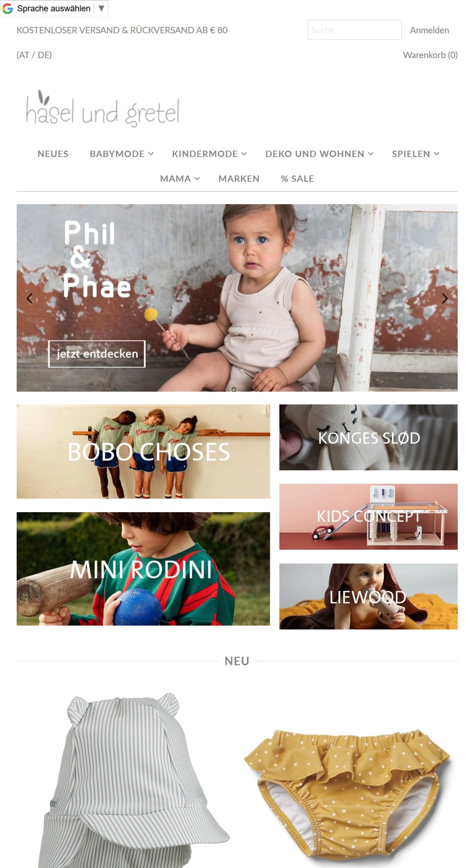This screenshot has height=868, width=474.
Task: Go to the % Sale page
Action: pyautogui.click(x=297, y=179)
